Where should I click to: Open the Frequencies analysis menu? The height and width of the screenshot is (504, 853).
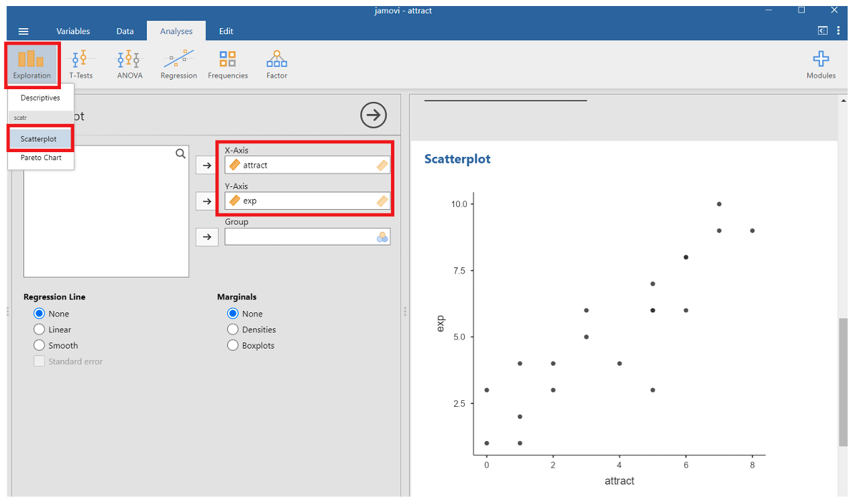(227, 64)
